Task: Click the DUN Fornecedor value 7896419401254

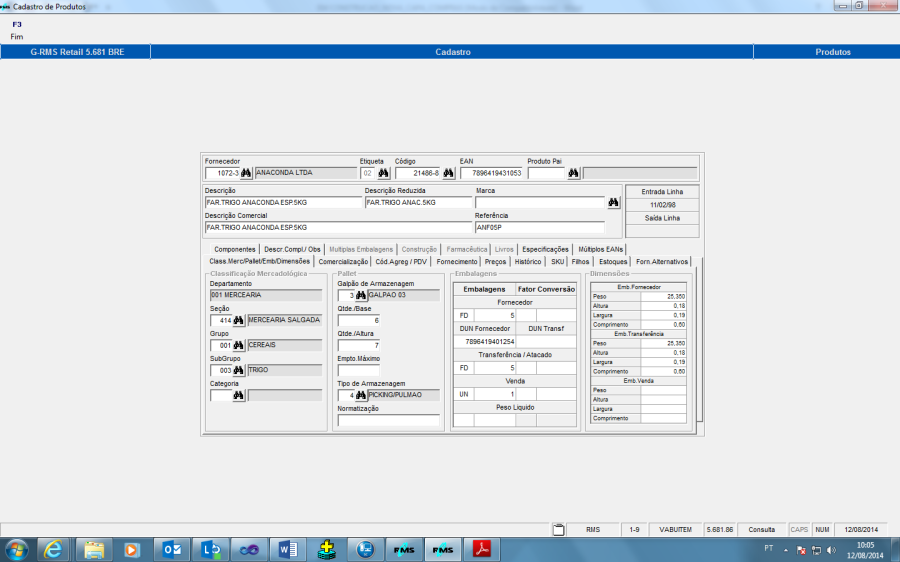Action: pos(485,342)
